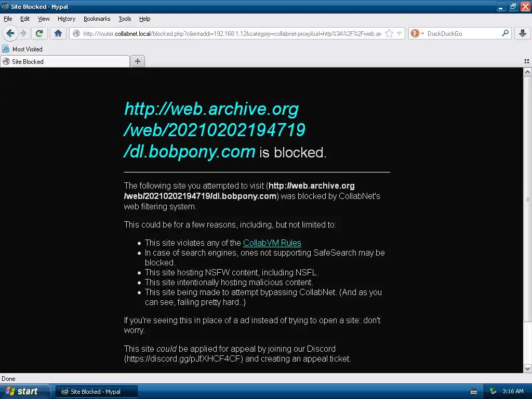This screenshot has width=532, height=399.
Task: Click the vertical scrollbar thumb
Action: pyautogui.click(x=527, y=199)
